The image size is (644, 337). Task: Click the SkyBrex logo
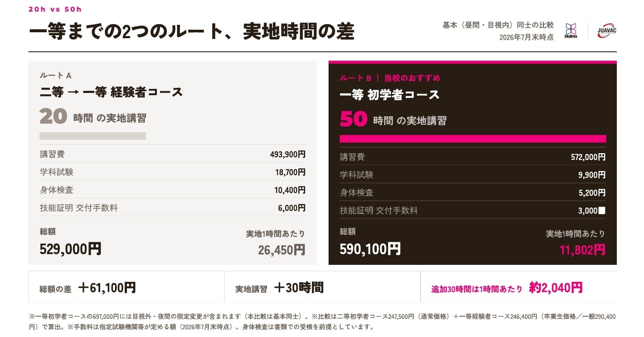[x=571, y=31]
